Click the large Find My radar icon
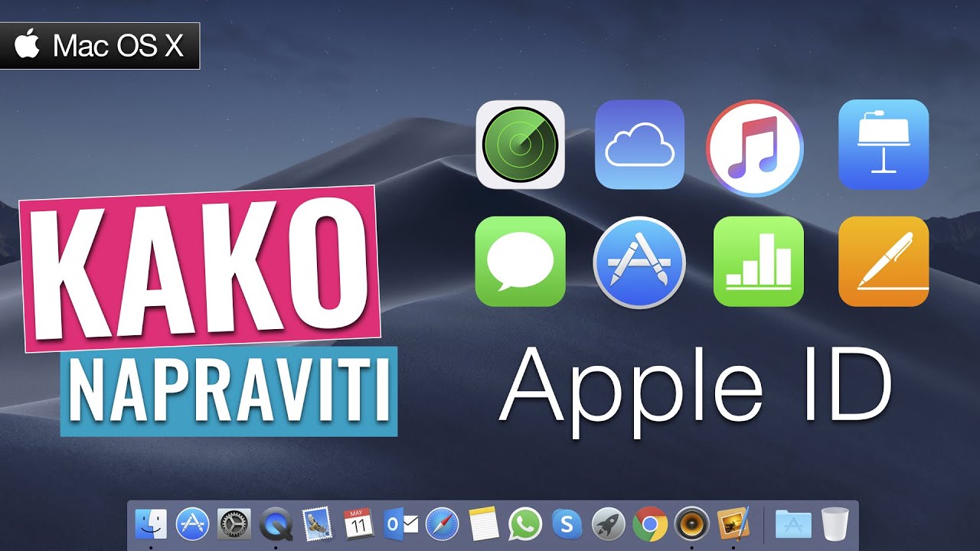 521,145
